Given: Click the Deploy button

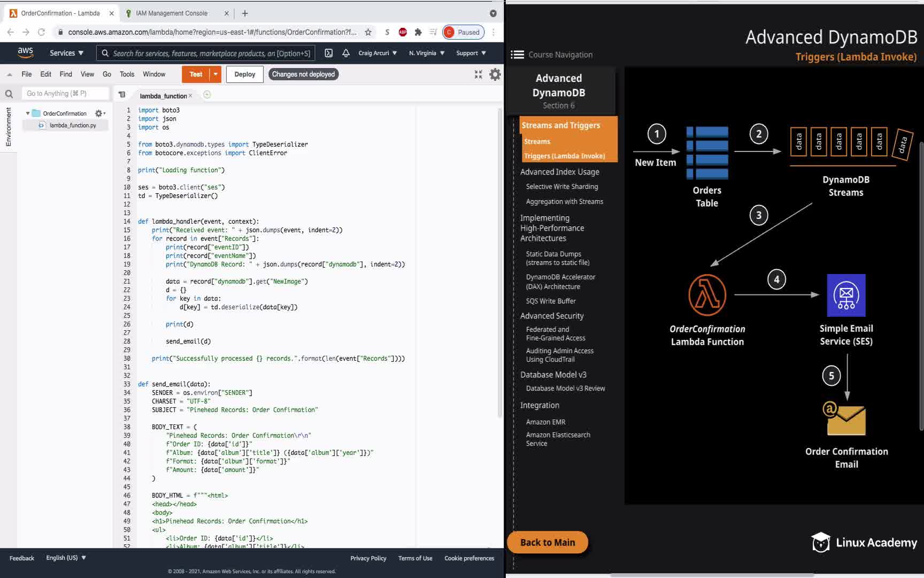Looking at the screenshot, I should pos(245,74).
